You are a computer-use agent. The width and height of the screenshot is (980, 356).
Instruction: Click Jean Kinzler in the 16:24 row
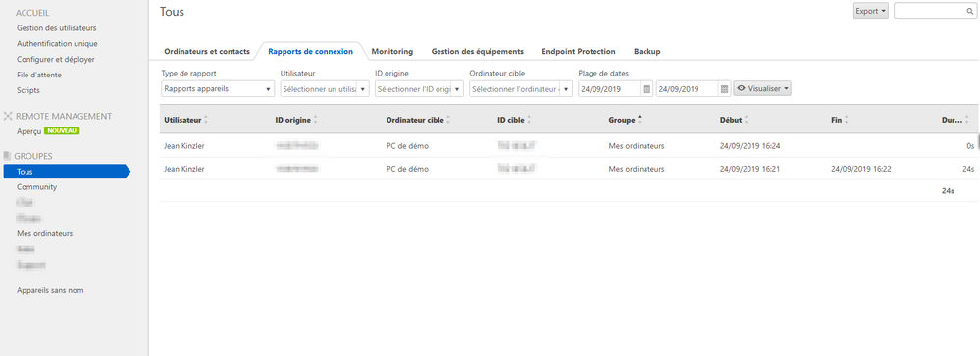[x=183, y=146]
